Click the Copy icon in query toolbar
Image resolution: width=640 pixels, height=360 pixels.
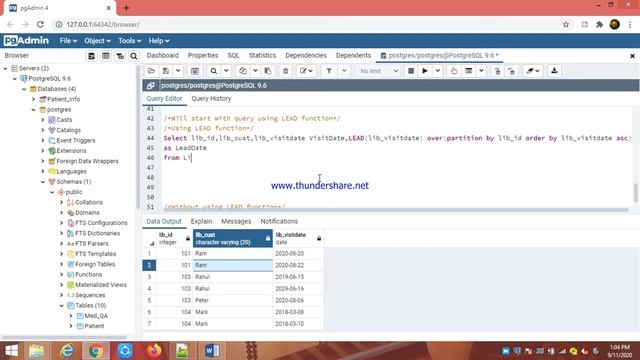pos(243,71)
